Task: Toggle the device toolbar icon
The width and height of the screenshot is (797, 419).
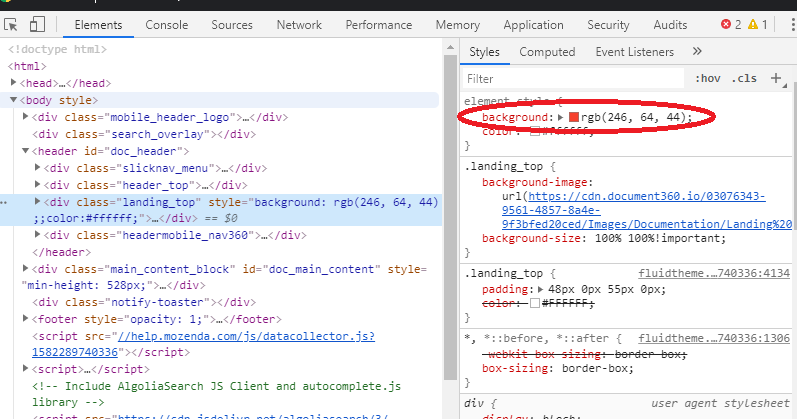Action: pos(37,24)
